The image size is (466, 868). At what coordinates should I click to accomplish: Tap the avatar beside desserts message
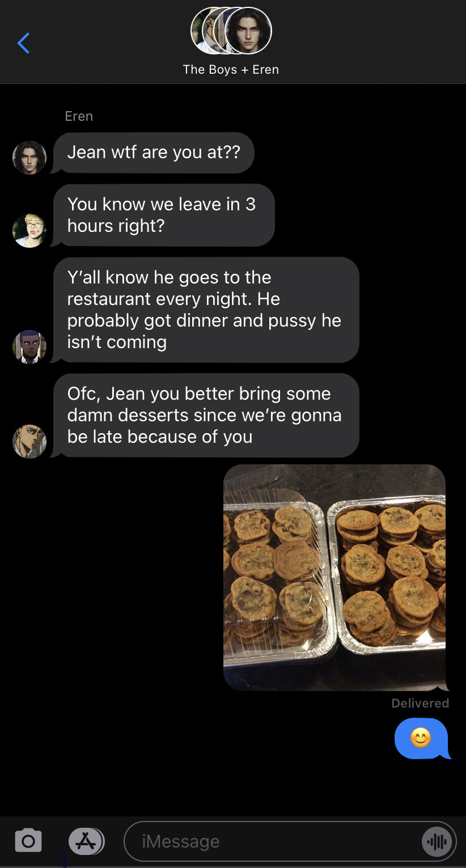(x=29, y=441)
